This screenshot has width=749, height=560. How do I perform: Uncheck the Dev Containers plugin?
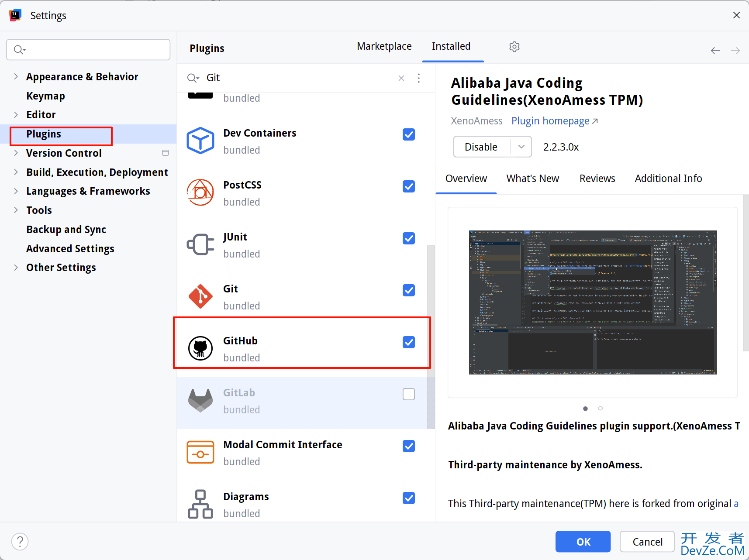pos(409,134)
